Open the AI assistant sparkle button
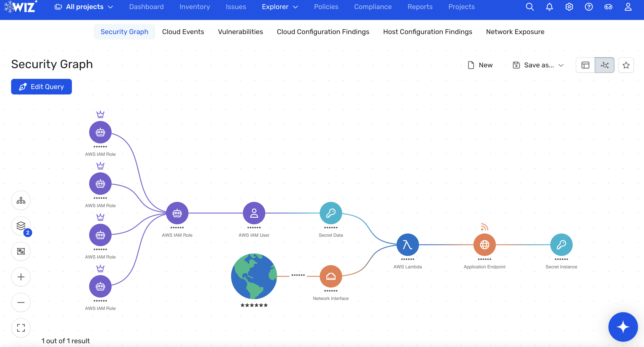The height and width of the screenshot is (347, 644). coord(623,327)
